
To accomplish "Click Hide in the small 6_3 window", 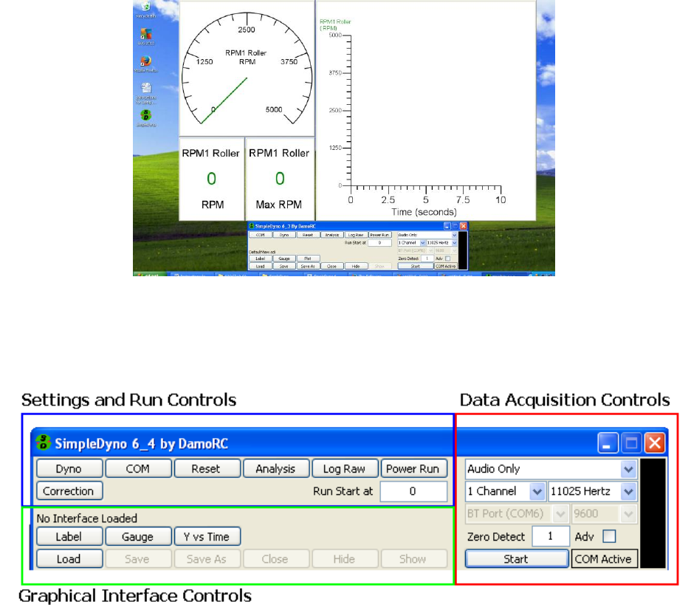I will click(356, 267).
